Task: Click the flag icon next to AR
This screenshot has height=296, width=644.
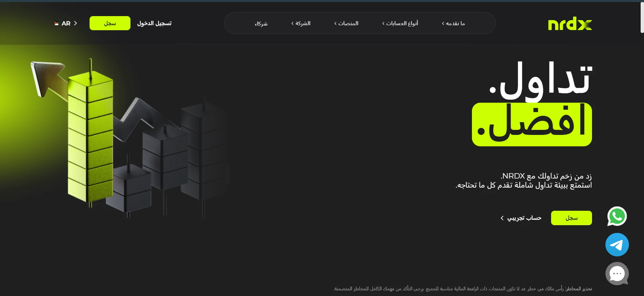Action: click(x=56, y=23)
